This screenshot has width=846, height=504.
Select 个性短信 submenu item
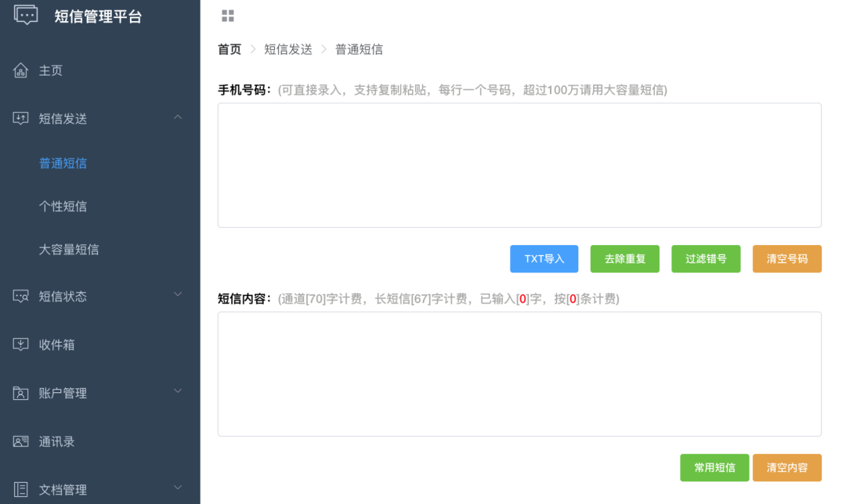(63, 207)
